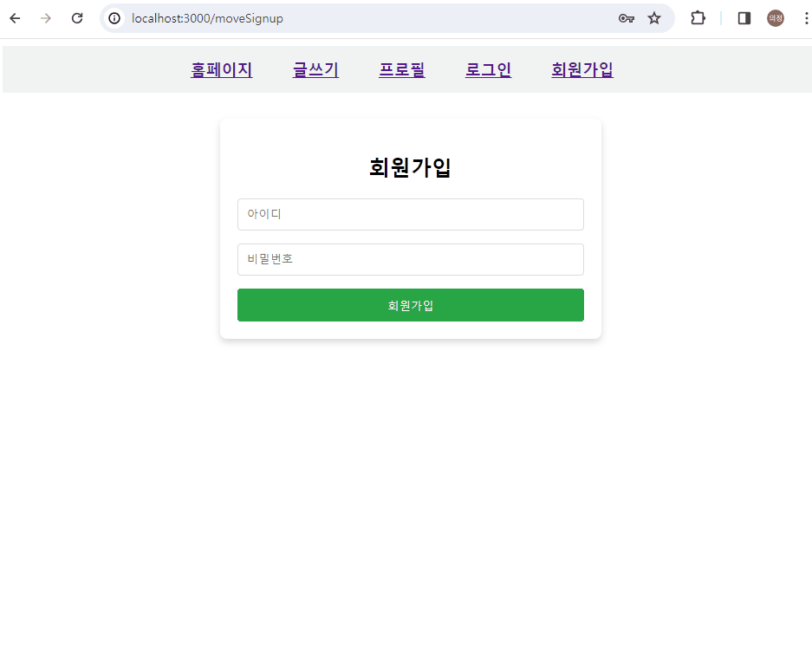Click the browser forward arrow
This screenshot has height=669, width=812.
coord(46,19)
